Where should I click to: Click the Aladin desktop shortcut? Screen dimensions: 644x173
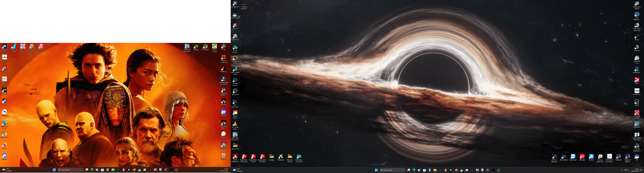637,37
